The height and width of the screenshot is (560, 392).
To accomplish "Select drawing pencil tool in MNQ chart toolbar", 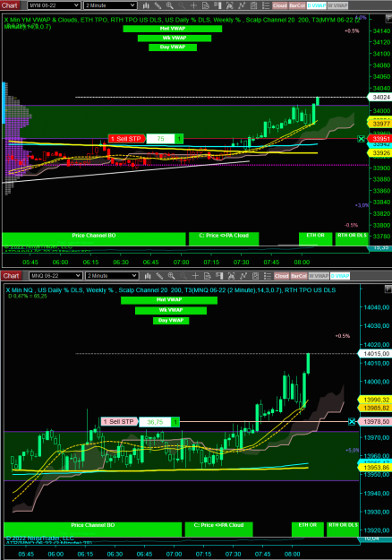I will pyautogui.click(x=159, y=276).
